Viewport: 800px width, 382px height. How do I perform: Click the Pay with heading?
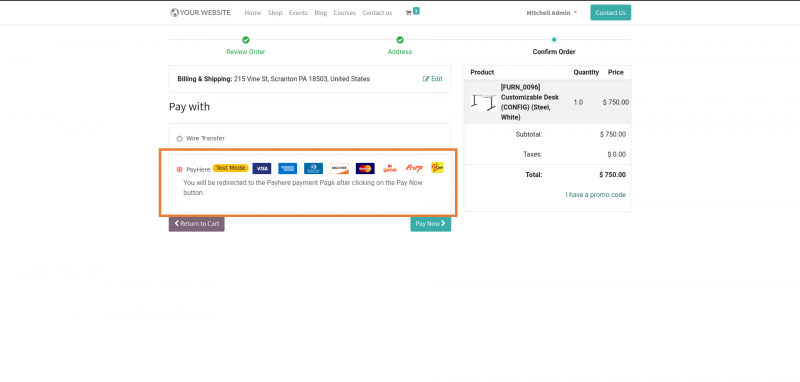(x=189, y=107)
